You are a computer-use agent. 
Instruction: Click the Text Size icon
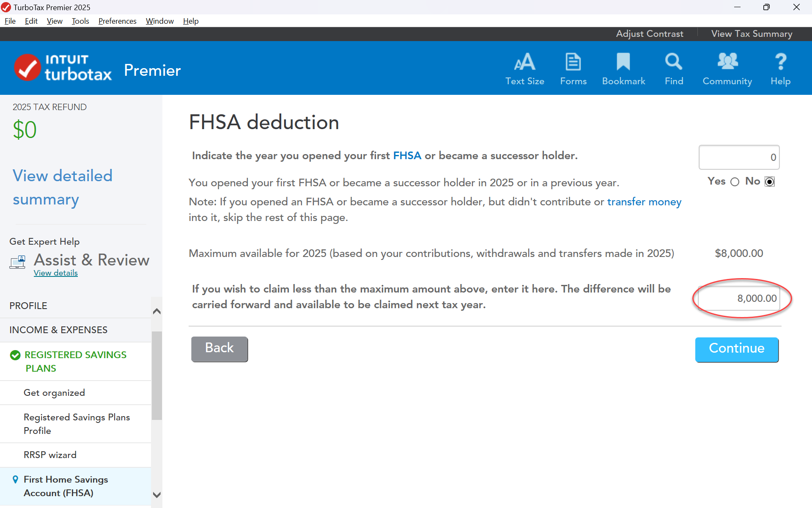point(524,62)
